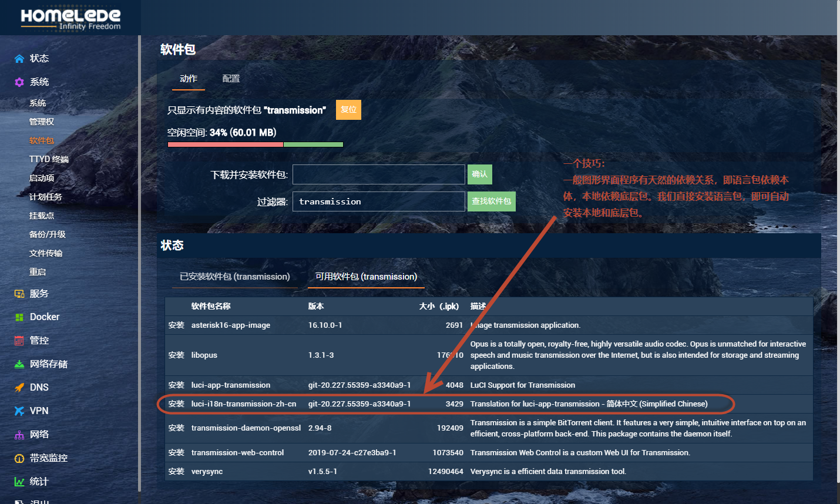The width and height of the screenshot is (840, 504).
Task: Click the 网络存储 icon in sidebar
Action: point(19,364)
